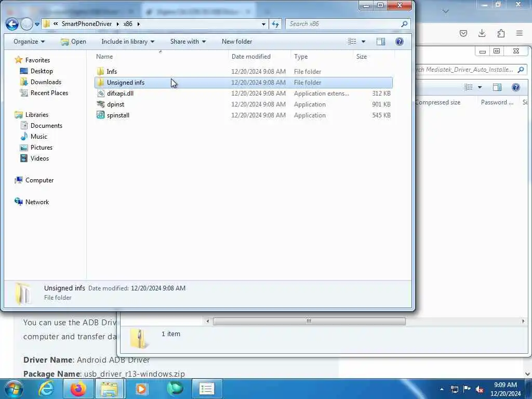Image resolution: width=532 pixels, height=399 pixels.
Task: Click the horizontal scrollbar right arrow
Action: tap(523, 321)
